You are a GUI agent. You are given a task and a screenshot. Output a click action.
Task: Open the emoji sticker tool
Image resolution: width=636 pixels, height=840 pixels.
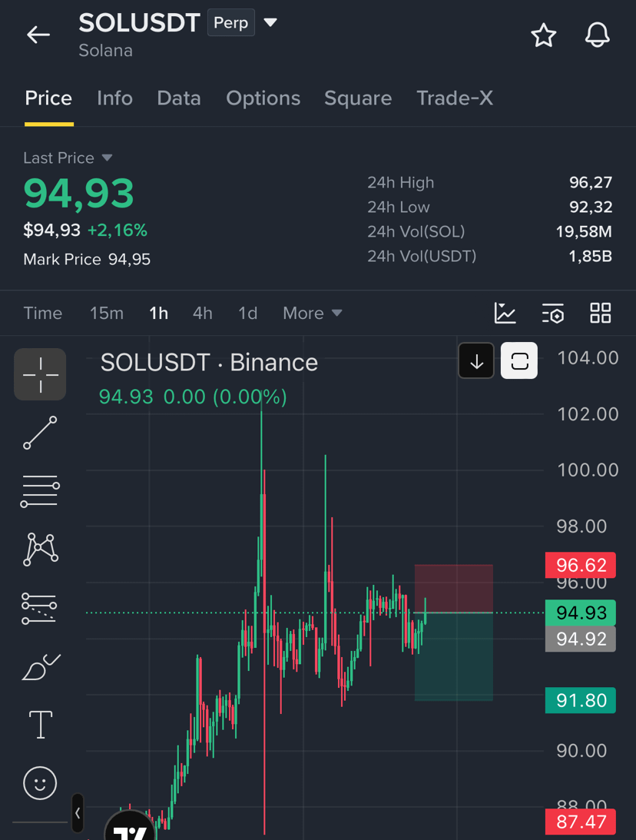[x=40, y=783]
